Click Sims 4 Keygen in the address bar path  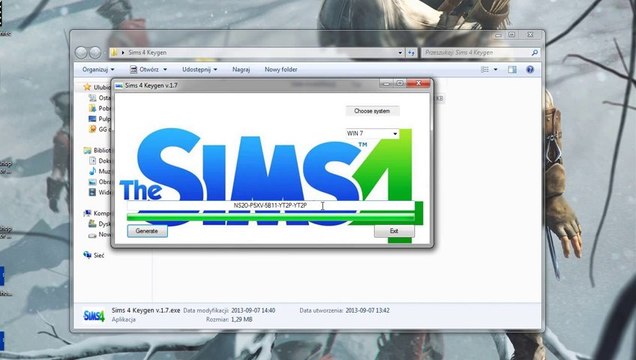[147, 53]
